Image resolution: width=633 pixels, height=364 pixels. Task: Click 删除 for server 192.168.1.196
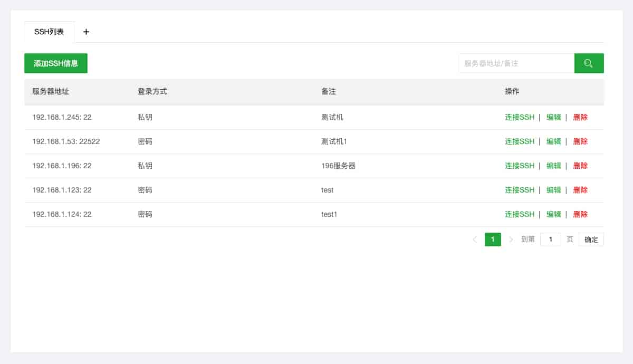coord(580,166)
